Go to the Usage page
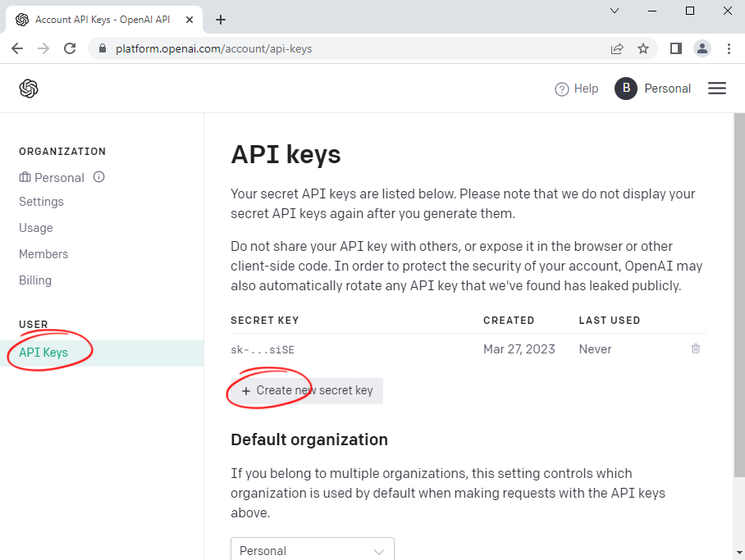The height and width of the screenshot is (560, 745). (35, 228)
